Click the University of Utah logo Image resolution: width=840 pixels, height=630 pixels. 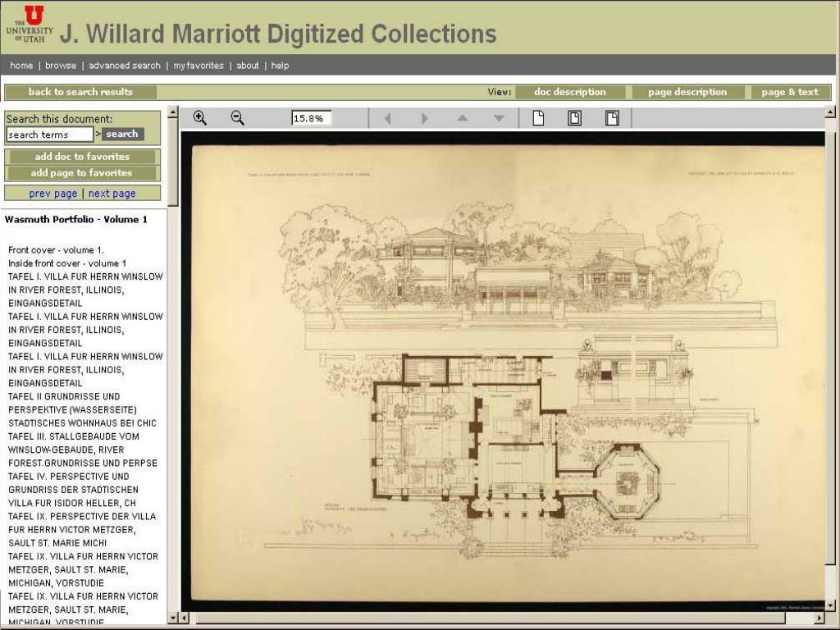[x=30, y=24]
